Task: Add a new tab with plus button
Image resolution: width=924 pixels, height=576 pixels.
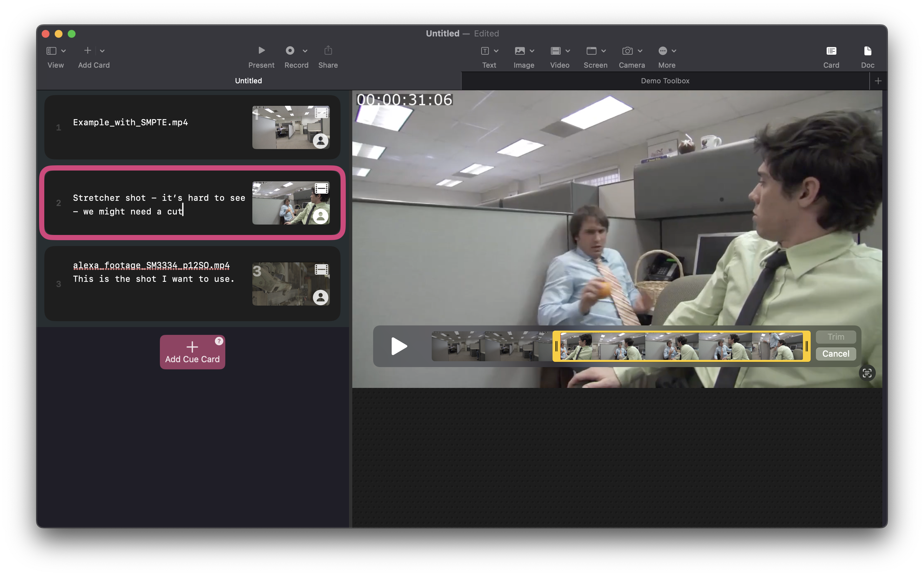Action: (878, 81)
